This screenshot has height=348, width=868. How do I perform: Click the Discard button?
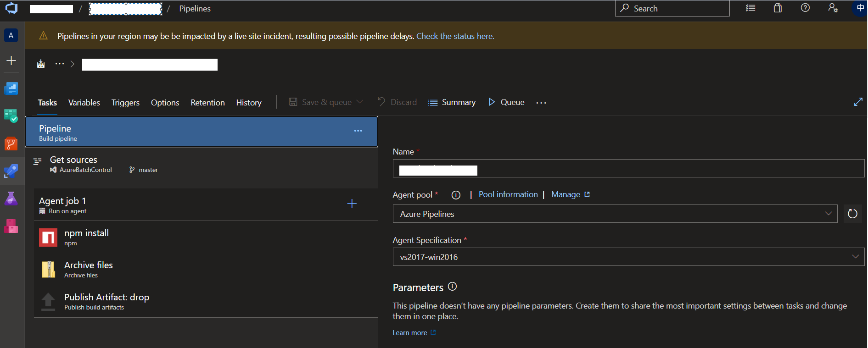[397, 102]
